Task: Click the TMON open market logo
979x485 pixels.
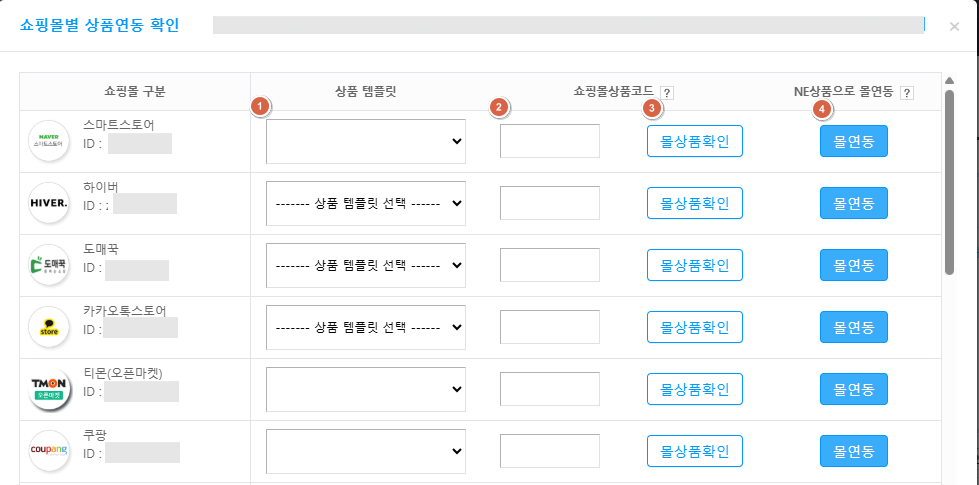Action: tap(51, 389)
